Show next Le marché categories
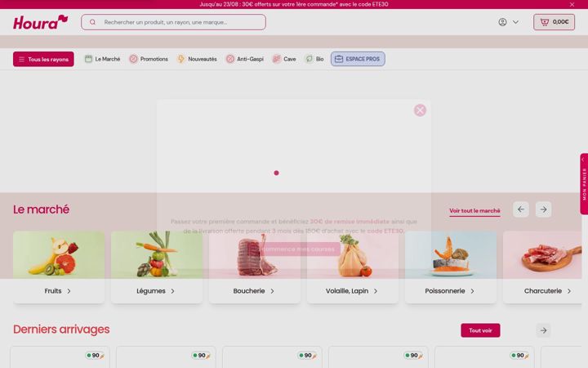 [543, 209]
